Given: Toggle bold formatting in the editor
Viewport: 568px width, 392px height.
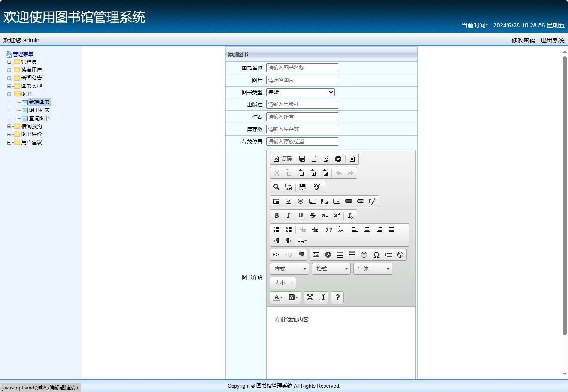Looking at the screenshot, I should 276,215.
